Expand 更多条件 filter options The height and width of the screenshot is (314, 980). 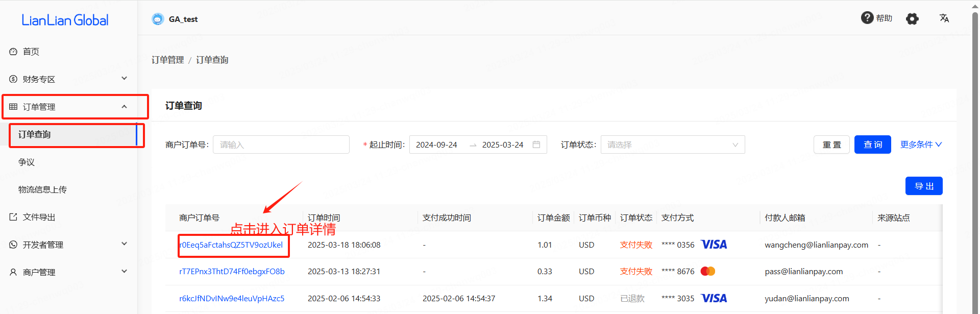click(x=921, y=144)
